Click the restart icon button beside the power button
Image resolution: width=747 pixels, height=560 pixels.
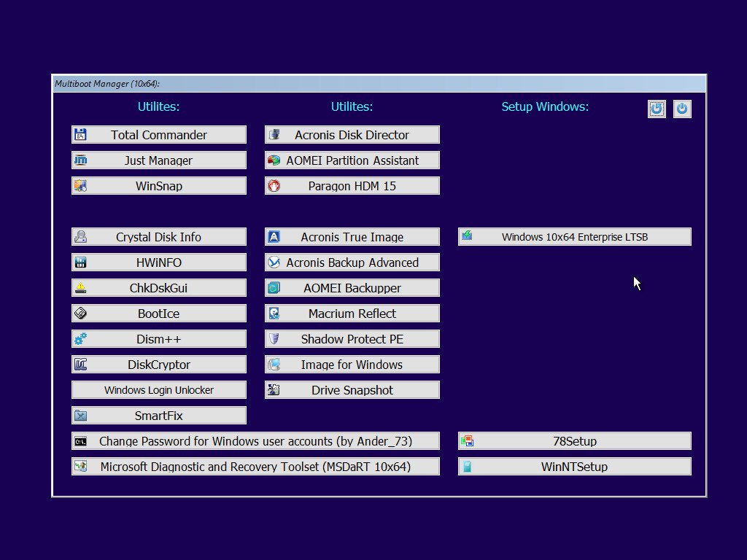657,109
